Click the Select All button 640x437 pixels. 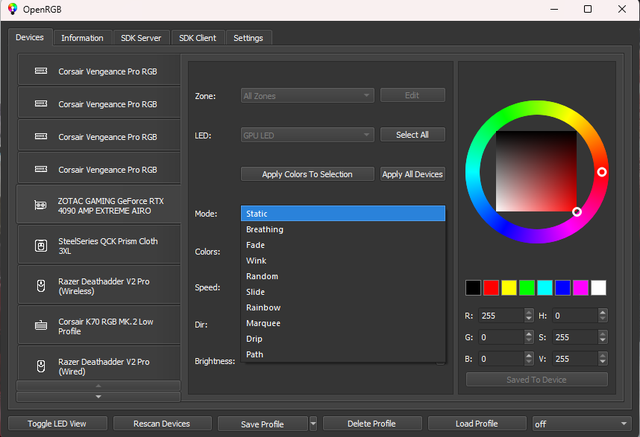coord(412,135)
